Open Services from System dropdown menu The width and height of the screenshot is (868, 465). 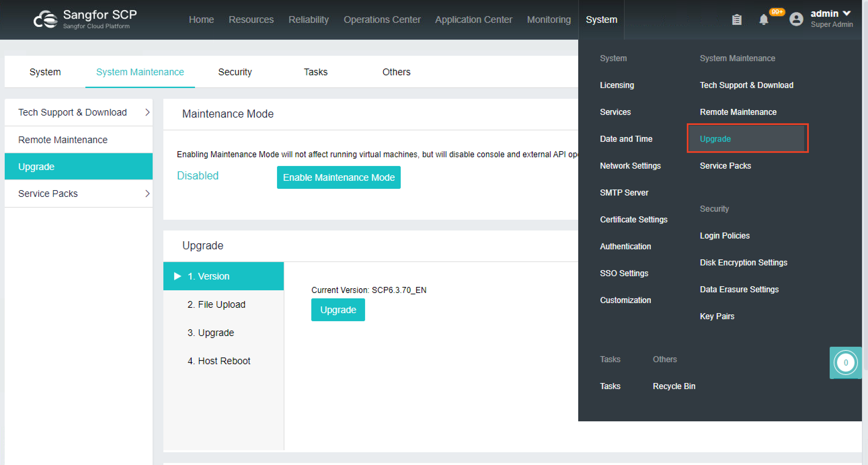(x=615, y=112)
